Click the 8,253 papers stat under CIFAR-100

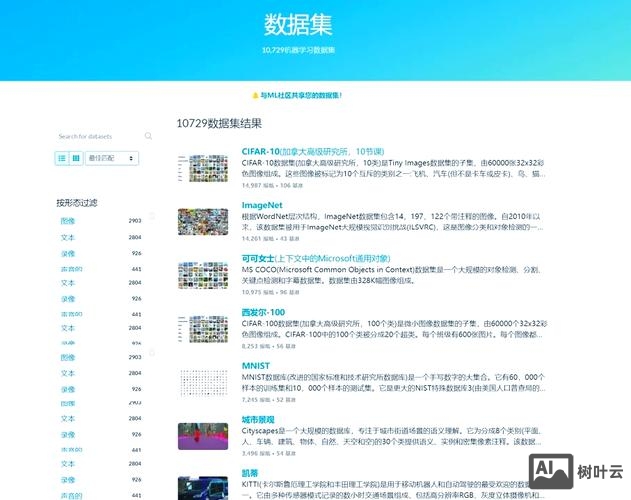pos(256,346)
